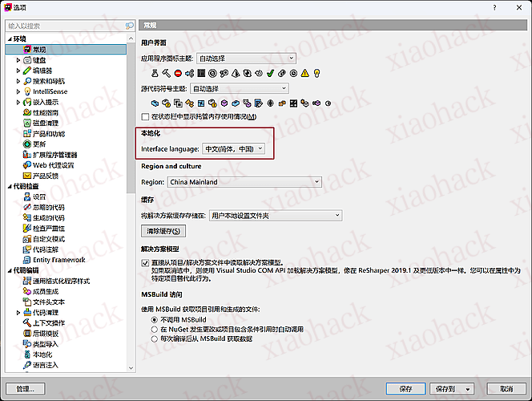The width and height of the screenshot is (532, 401).
Task: Click the globe icon beside Web 代理设置
Action: pos(27,165)
